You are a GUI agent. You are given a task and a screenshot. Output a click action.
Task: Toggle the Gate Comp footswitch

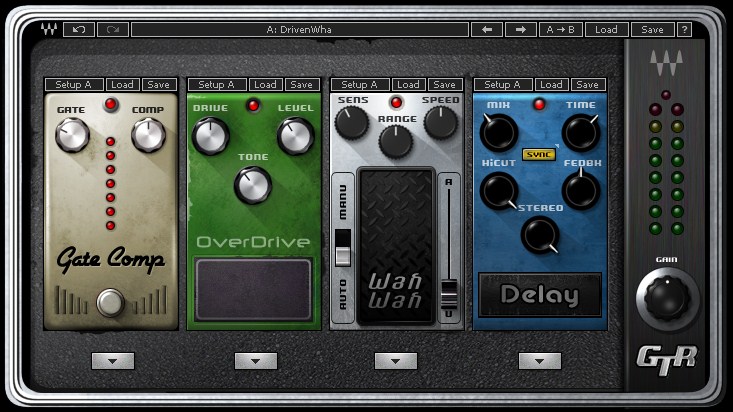click(110, 301)
